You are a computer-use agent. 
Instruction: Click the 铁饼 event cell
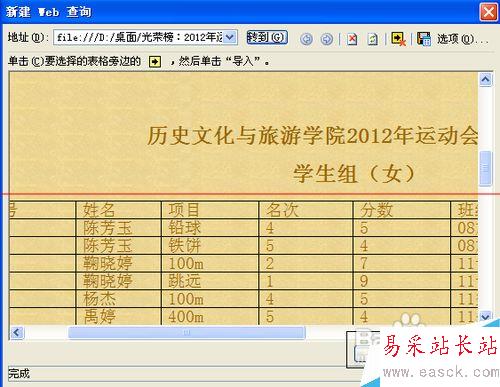click(210, 246)
